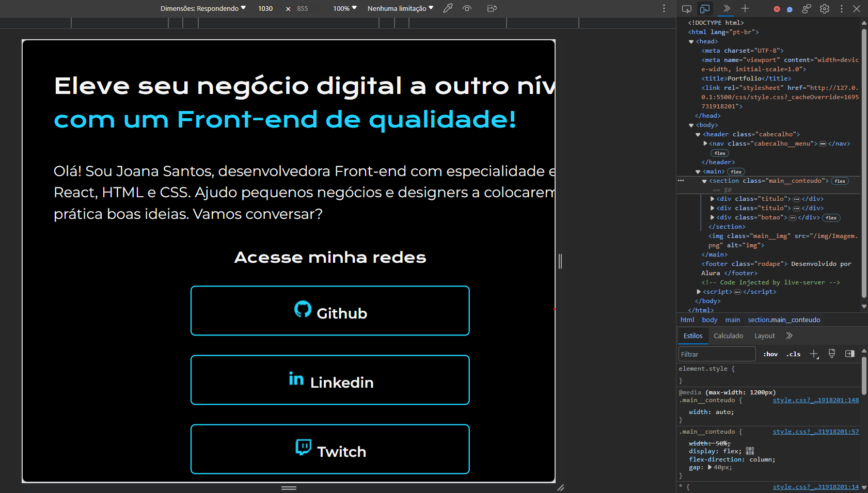Viewport: 868px width, 493px height.
Task: Open the blue issues message indicator
Action: pos(790,9)
